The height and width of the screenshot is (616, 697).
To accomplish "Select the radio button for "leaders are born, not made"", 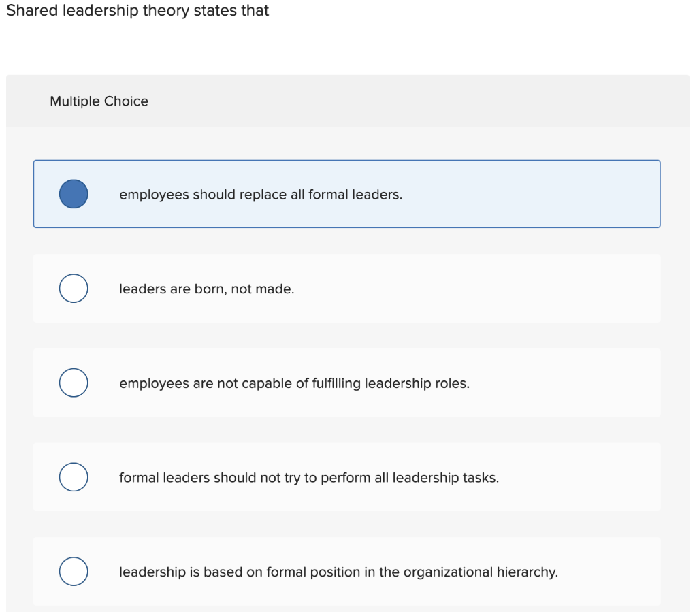I will point(74,288).
